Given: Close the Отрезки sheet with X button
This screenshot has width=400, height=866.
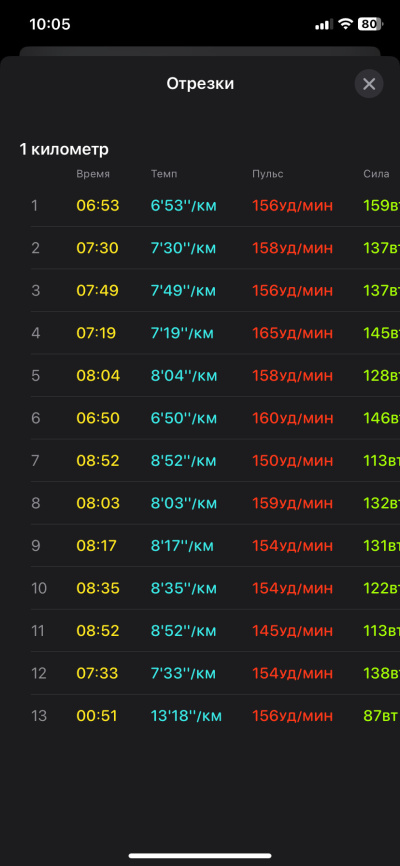Looking at the screenshot, I should click(x=369, y=84).
